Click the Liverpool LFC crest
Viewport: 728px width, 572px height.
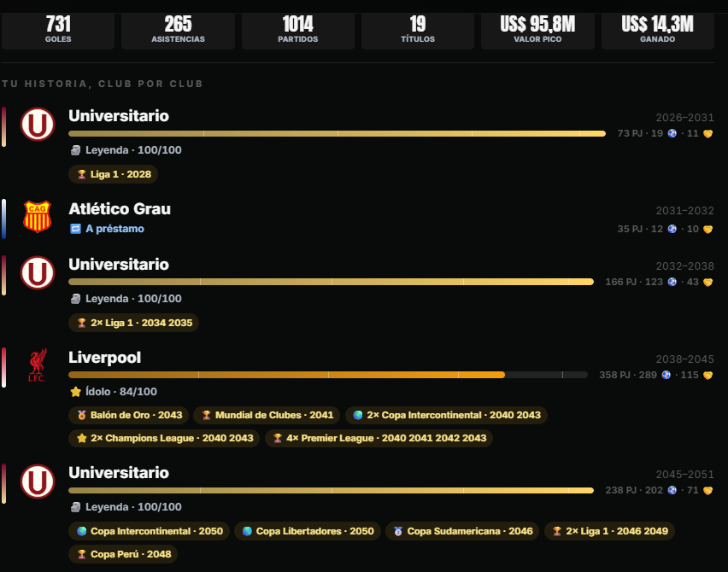[37, 365]
